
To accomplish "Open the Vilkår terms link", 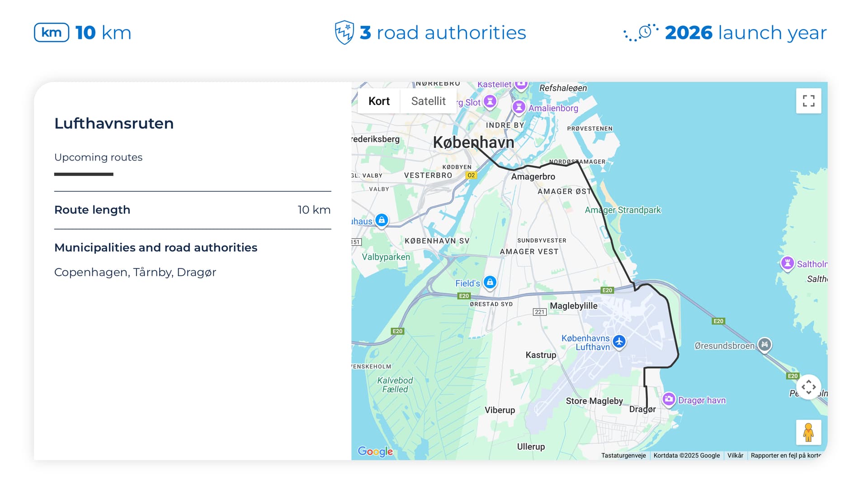I will pyautogui.click(x=735, y=455).
